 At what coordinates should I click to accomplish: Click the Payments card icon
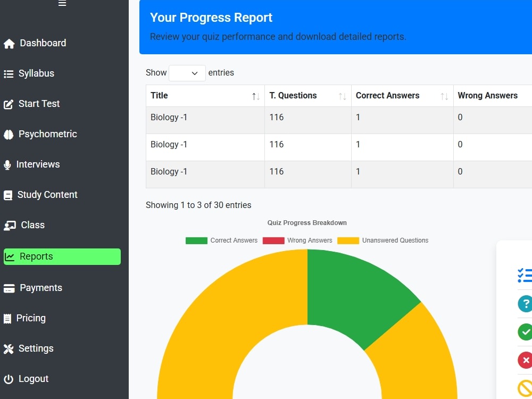point(9,288)
